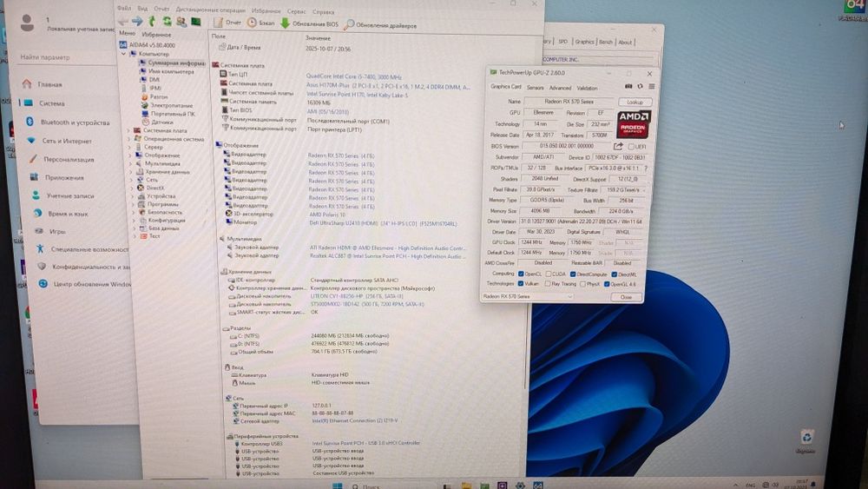This screenshot has width=868, height=489.
Task: Toggle the Vulkan checkbox in GPU-Z
Action: (x=520, y=283)
